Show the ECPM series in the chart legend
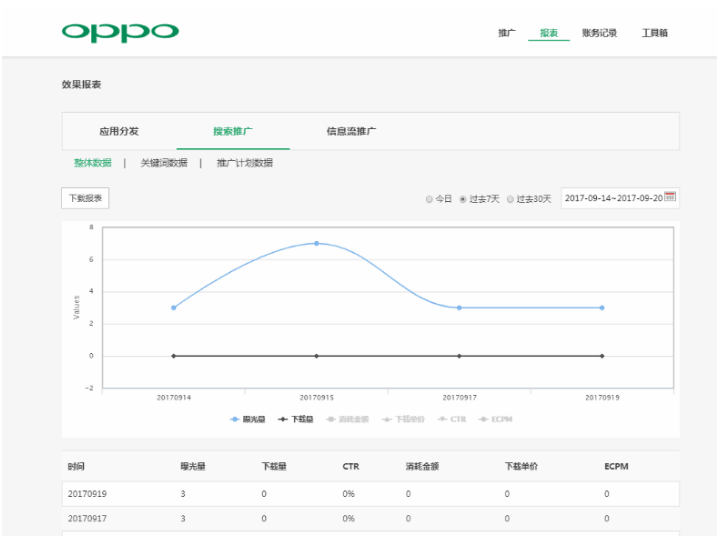722x542 pixels. [x=495, y=419]
